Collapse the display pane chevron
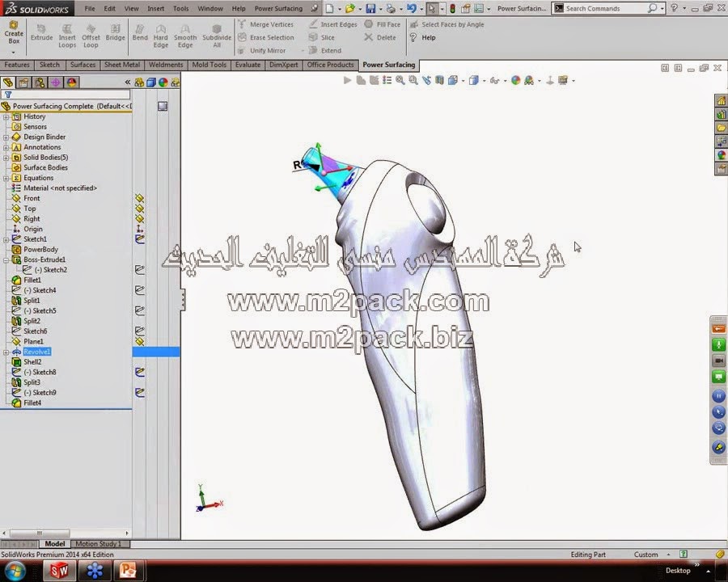 coord(128,82)
